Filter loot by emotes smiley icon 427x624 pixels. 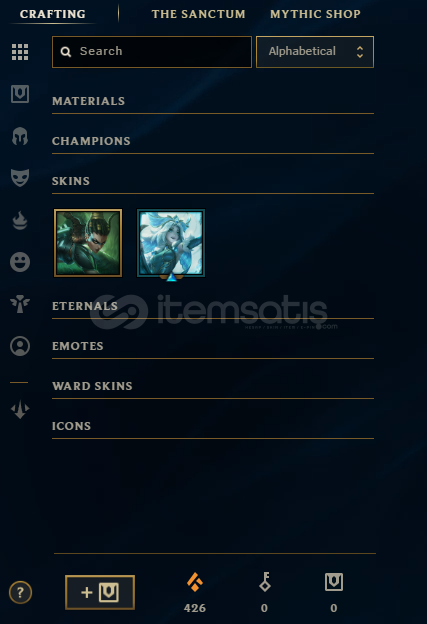point(20,262)
